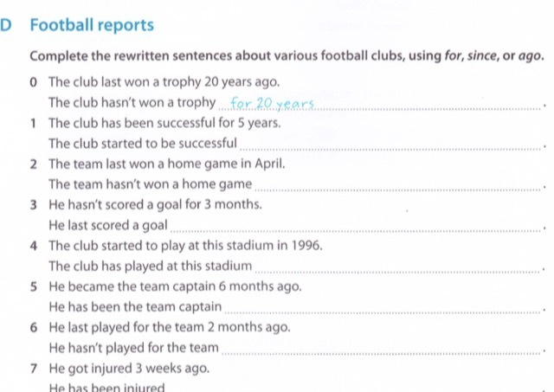Click the handwritten answer 'for 20 years'
The image size is (554, 392).
pos(272,104)
